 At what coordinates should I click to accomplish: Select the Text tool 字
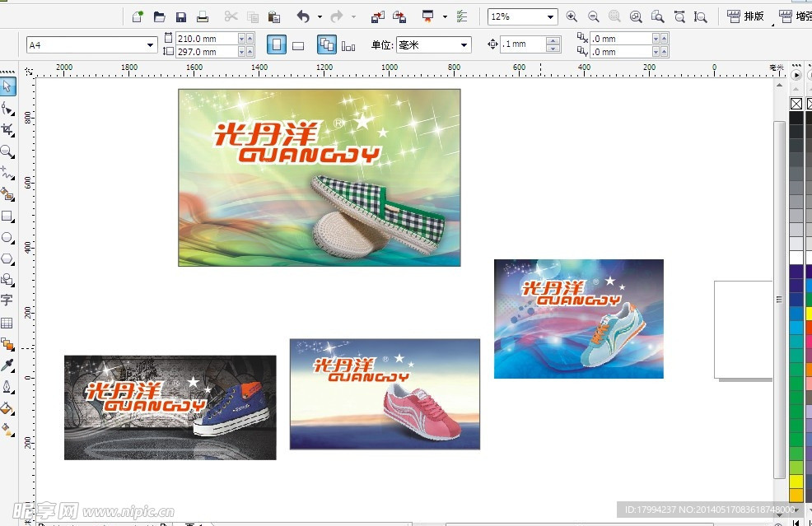7,301
